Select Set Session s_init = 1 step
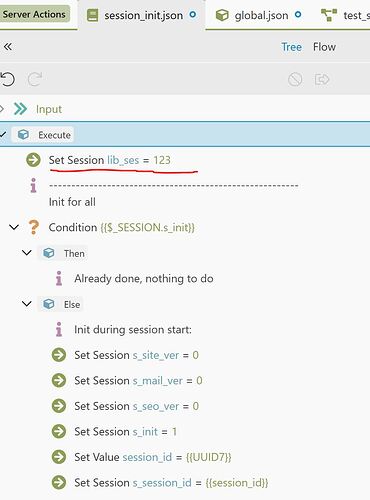The width and height of the screenshot is (370, 500). point(125,432)
